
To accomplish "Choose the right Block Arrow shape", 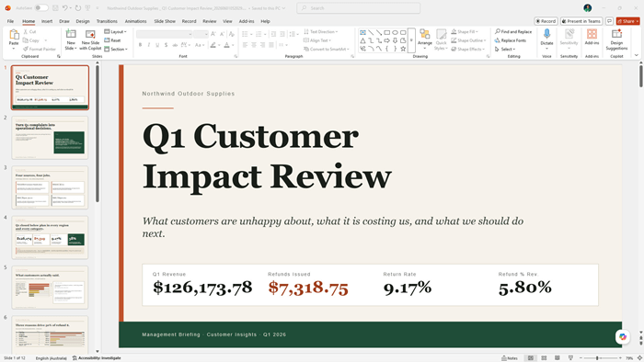I will (x=387, y=40).
